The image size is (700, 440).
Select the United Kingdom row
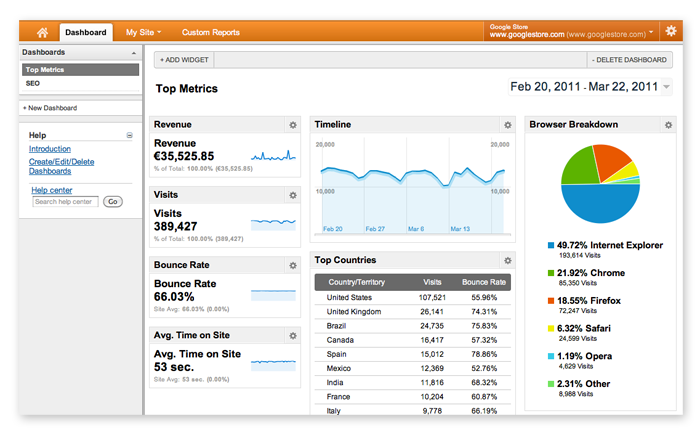[412, 311]
